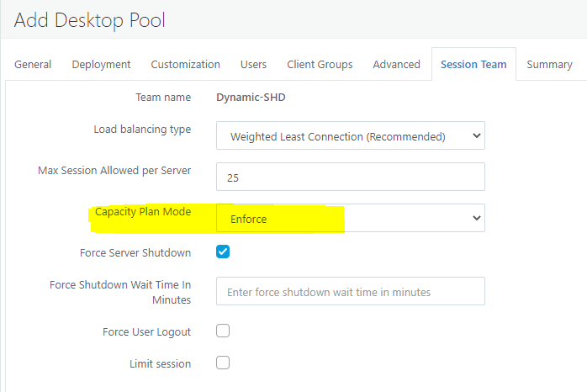Click the Team name label text
This screenshot has height=392, width=587.
[x=163, y=98]
